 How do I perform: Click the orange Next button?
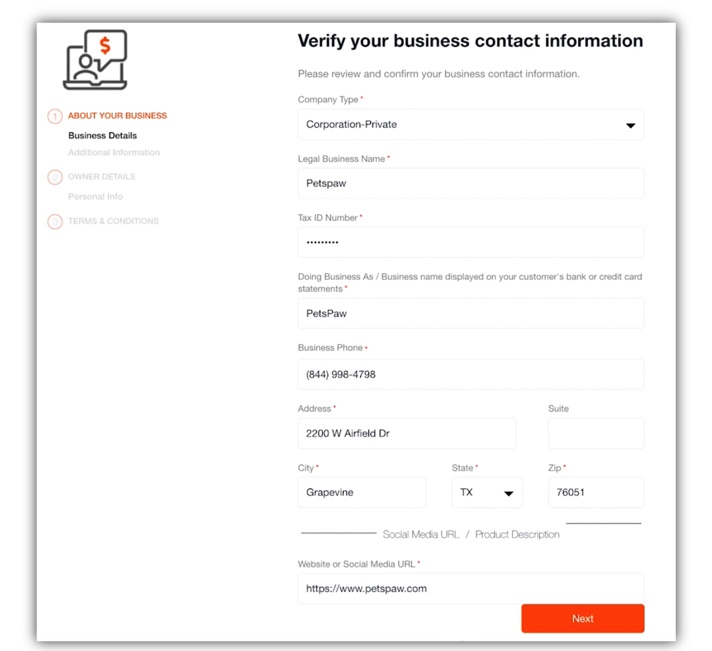(x=583, y=618)
